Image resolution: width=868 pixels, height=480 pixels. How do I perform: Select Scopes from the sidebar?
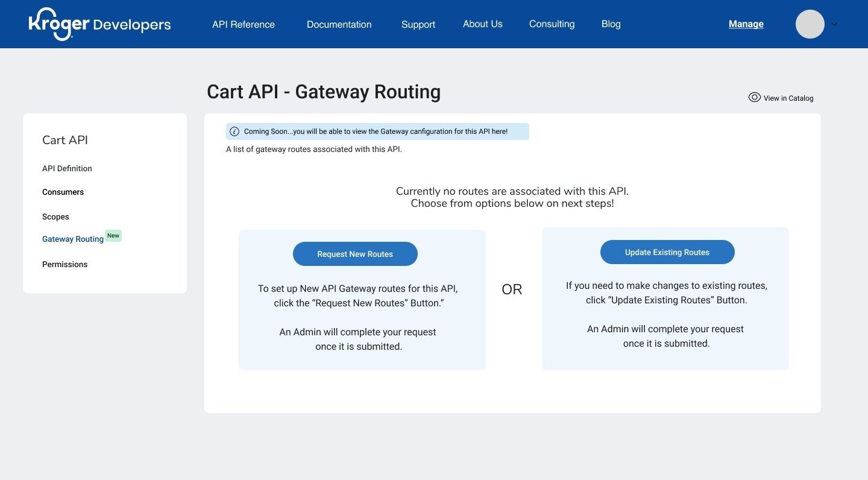pos(55,216)
